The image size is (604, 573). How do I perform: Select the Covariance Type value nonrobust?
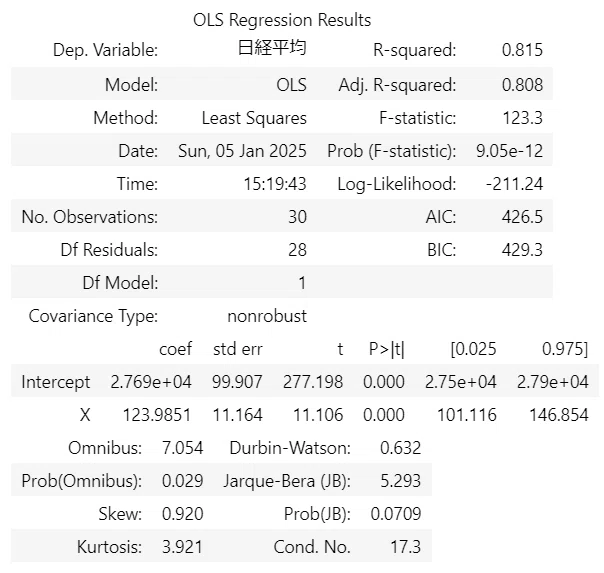point(267,317)
